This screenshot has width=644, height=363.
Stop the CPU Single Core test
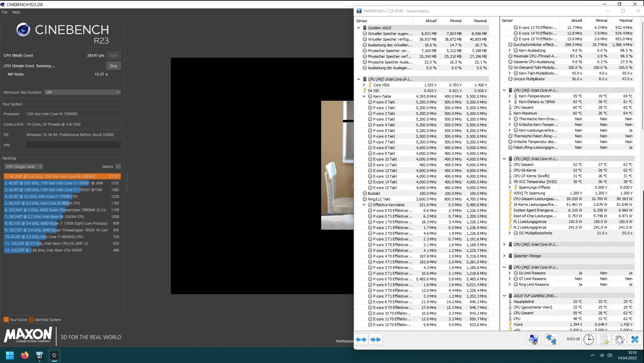click(113, 66)
